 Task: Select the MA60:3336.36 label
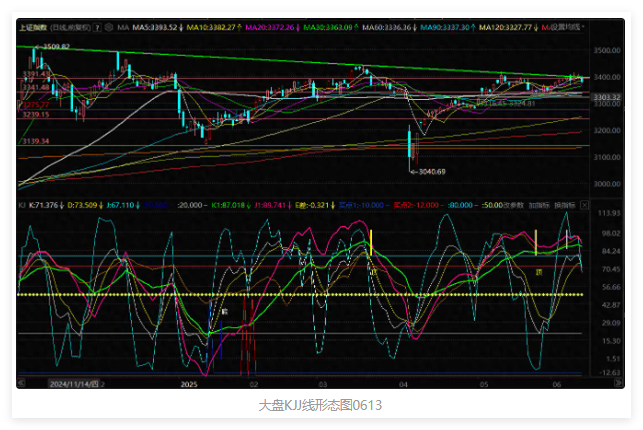(386, 27)
